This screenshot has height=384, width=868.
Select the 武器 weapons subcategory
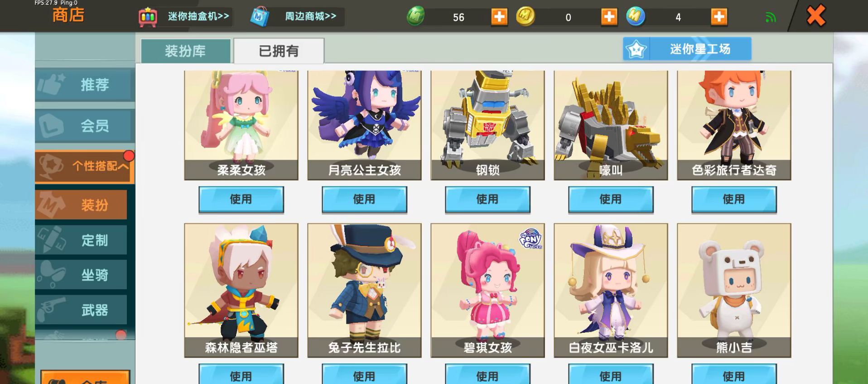coord(82,310)
